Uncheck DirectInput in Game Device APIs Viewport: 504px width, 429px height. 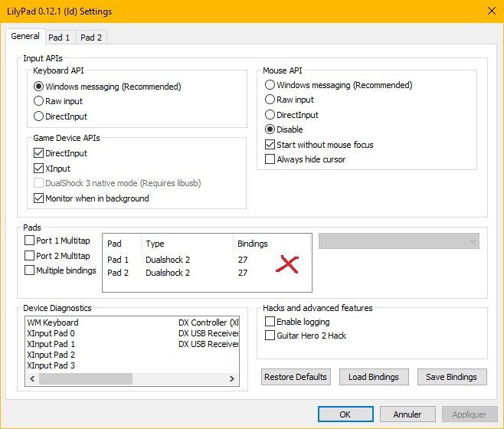click(39, 154)
